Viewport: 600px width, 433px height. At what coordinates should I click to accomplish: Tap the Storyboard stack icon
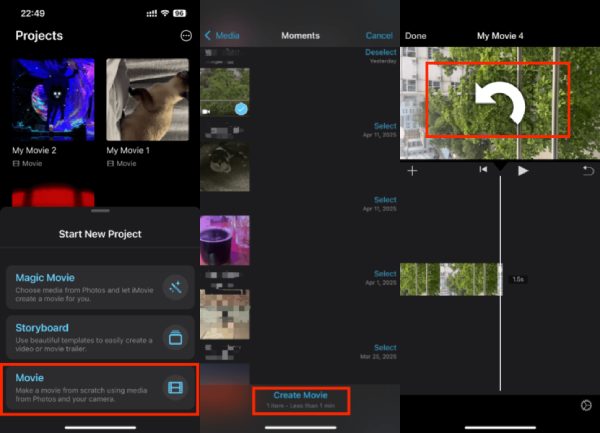(x=176, y=338)
